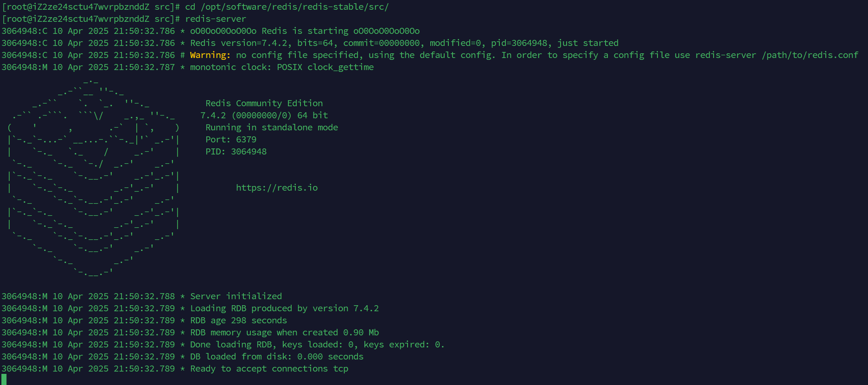The height and width of the screenshot is (385, 868).
Task: Click the Redis is starting message
Action: (x=305, y=31)
